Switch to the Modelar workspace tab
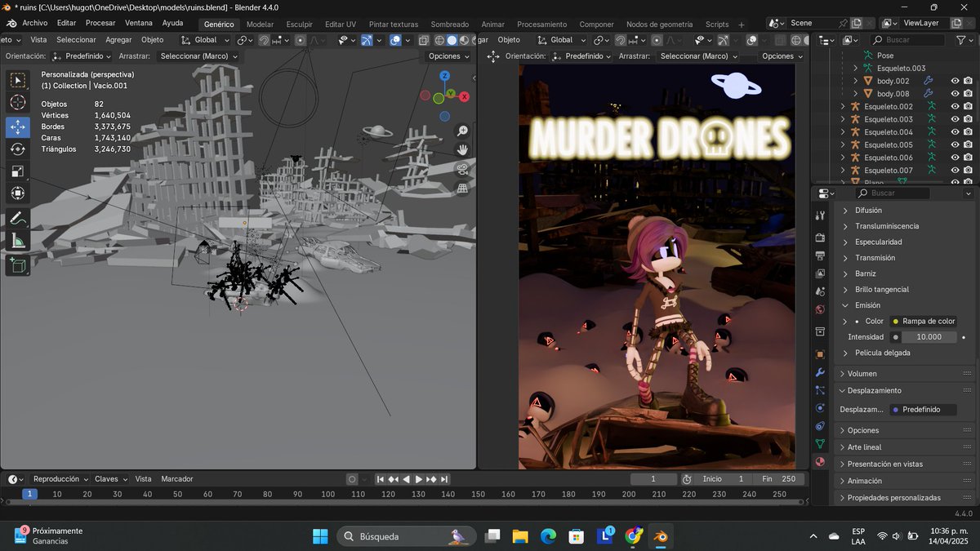This screenshot has height=551, width=980. 260,24
